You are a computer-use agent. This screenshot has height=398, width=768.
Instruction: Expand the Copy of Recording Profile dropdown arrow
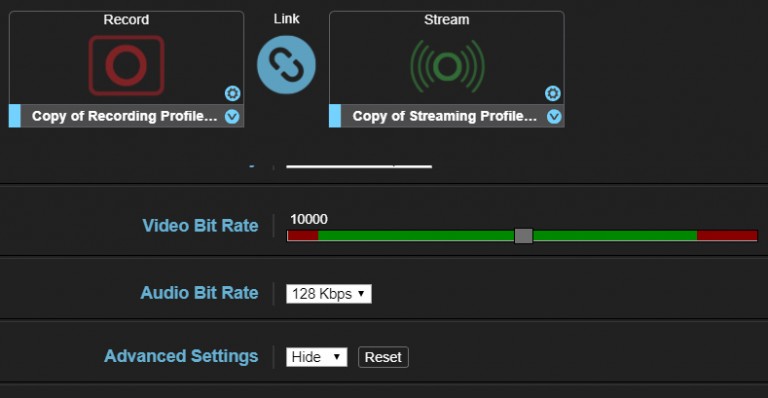coord(232,117)
